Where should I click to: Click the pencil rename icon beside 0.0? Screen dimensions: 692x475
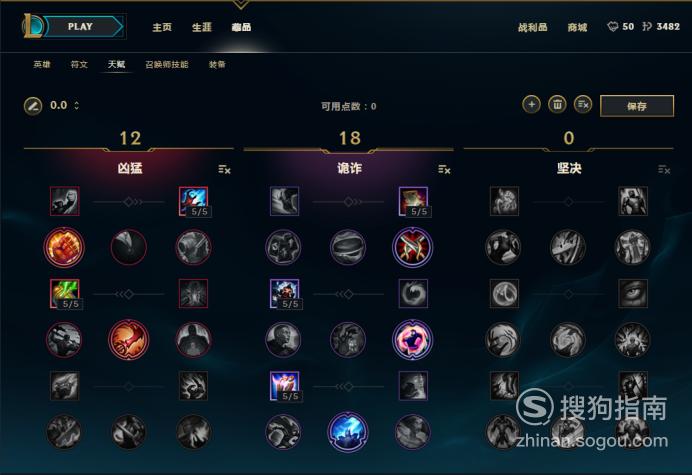point(33,106)
